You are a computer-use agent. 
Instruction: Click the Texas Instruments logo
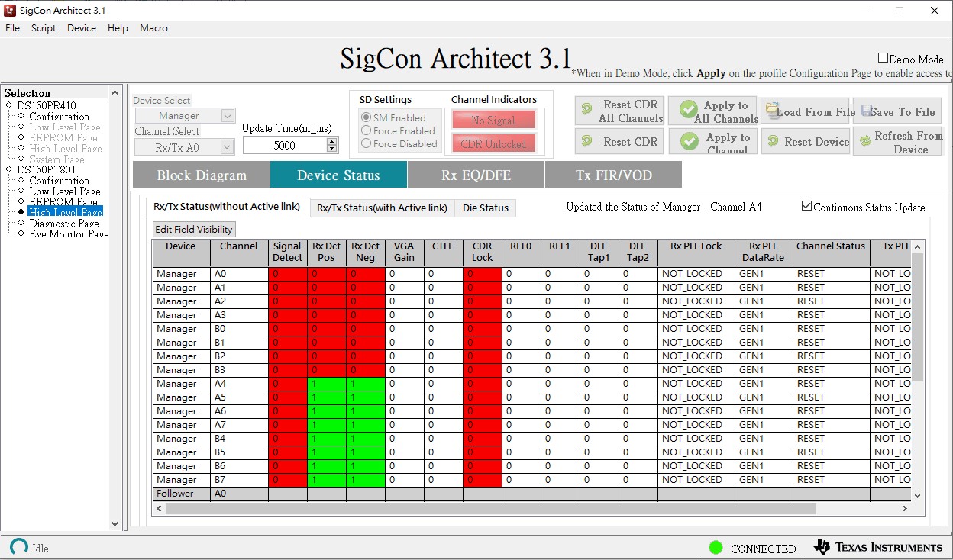(878, 547)
